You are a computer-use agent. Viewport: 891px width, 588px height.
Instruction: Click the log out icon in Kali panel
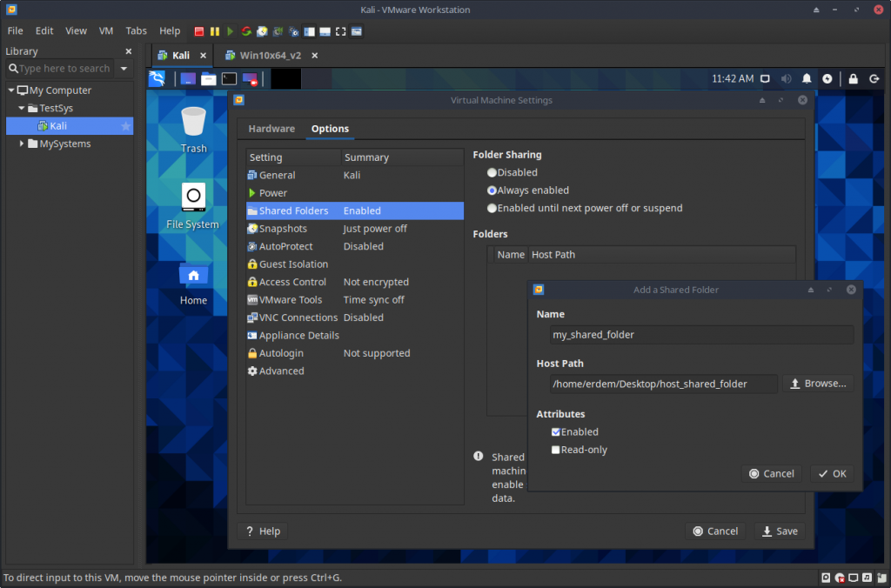(x=874, y=79)
